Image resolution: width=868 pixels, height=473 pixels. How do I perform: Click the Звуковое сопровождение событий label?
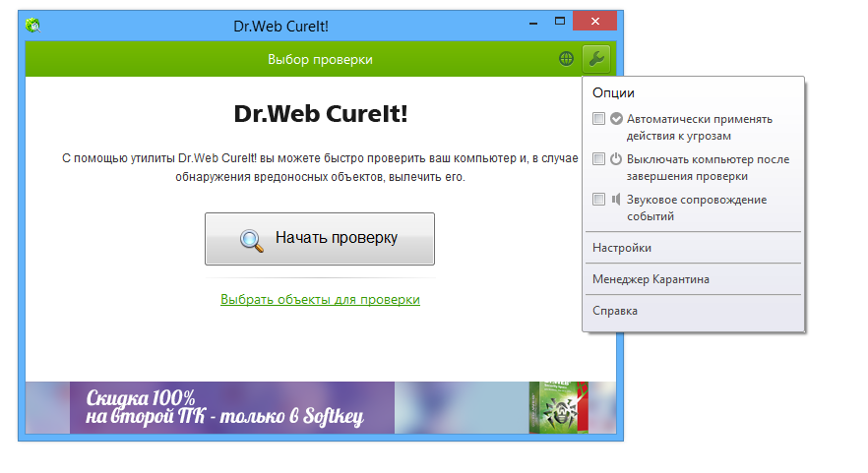coord(697,208)
